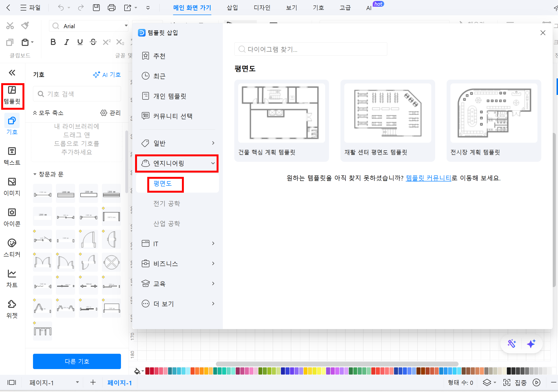This screenshot has height=392, width=558.
Task: Open the 디자인 ribbon tab
Action: [262, 8]
